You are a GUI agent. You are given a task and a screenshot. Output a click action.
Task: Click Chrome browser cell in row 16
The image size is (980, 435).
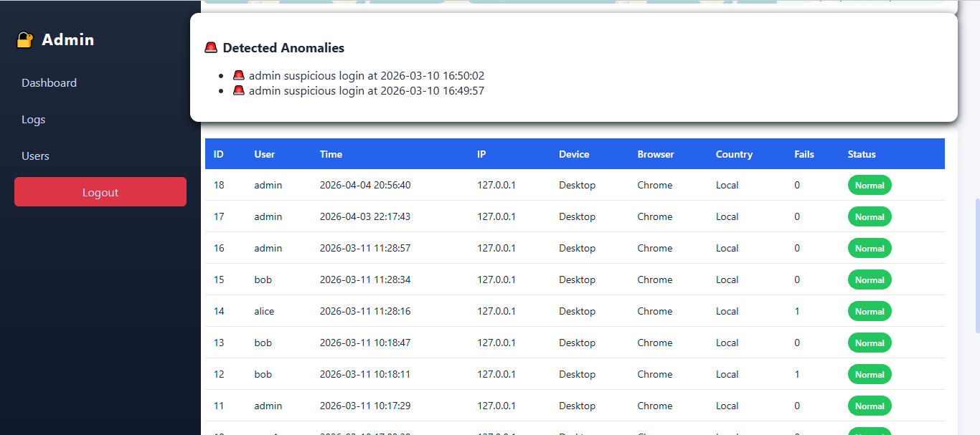(655, 248)
